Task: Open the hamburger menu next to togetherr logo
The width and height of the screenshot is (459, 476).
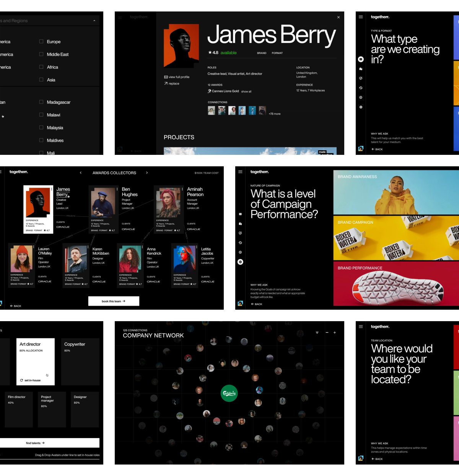Action: [x=360, y=17]
